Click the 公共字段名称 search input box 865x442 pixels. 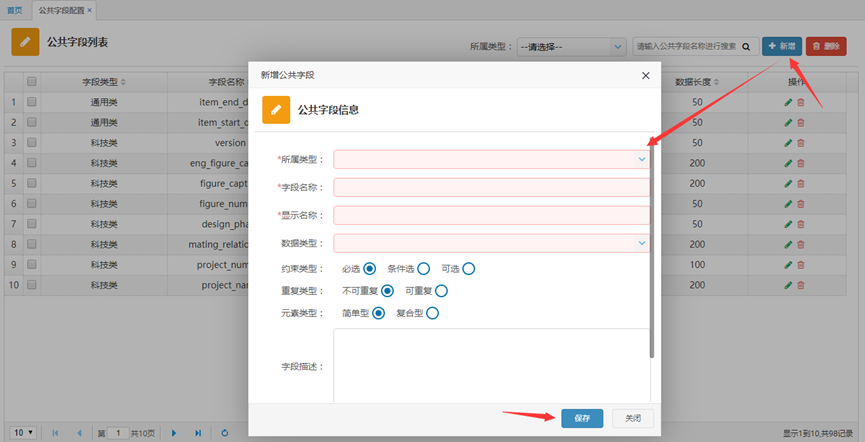pyautogui.click(x=687, y=47)
